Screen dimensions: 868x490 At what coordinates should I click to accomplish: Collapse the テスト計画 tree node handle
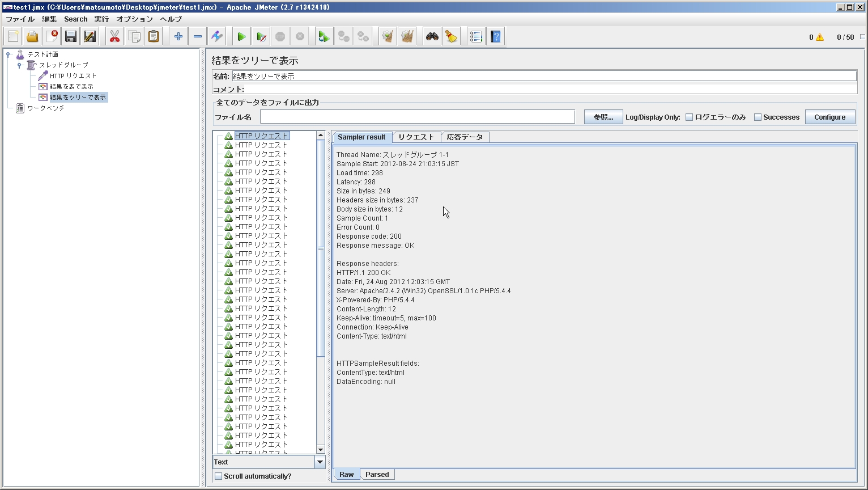8,54
